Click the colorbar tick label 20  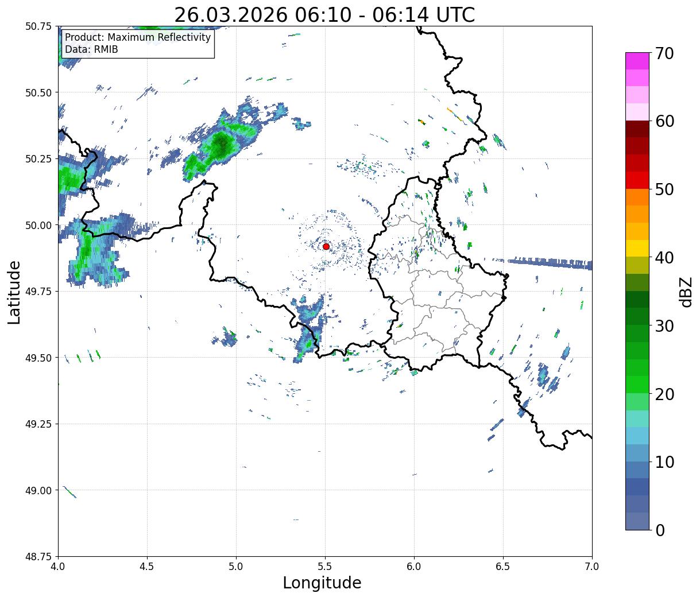664,394
